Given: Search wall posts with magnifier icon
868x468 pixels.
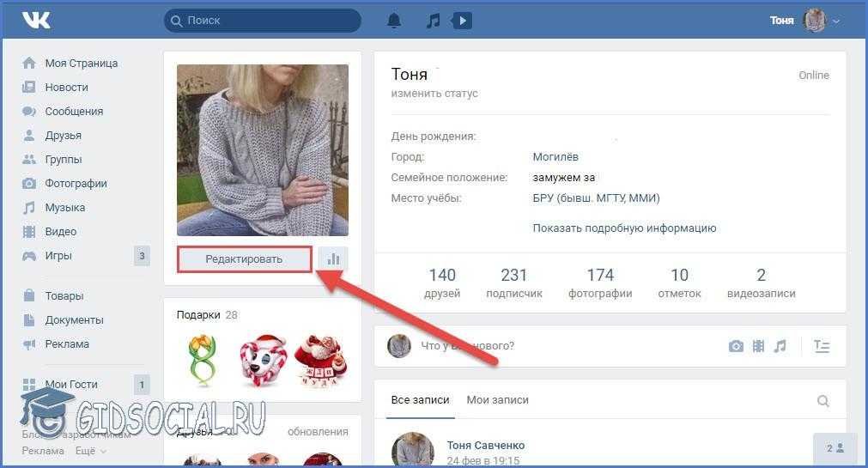Looking at the screenshot, I should point(822,400).
